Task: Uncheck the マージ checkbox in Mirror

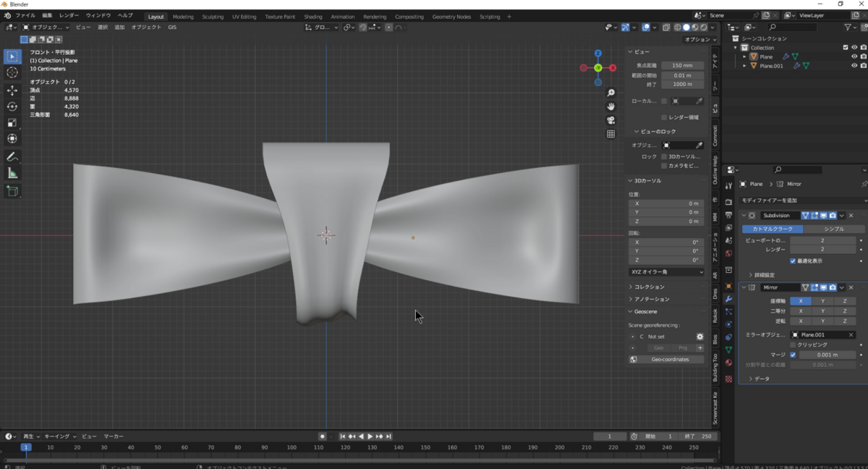Action: coord(793,355)
